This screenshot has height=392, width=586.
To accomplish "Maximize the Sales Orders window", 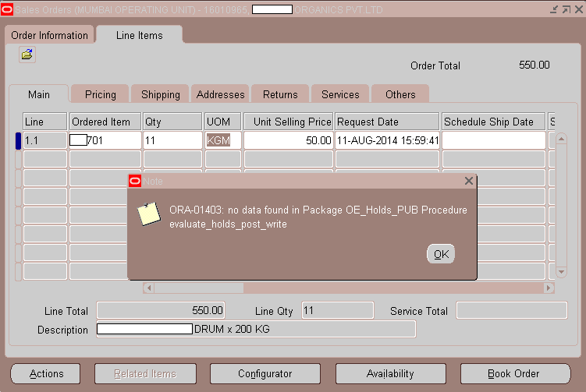I will [x=566, y=9].
